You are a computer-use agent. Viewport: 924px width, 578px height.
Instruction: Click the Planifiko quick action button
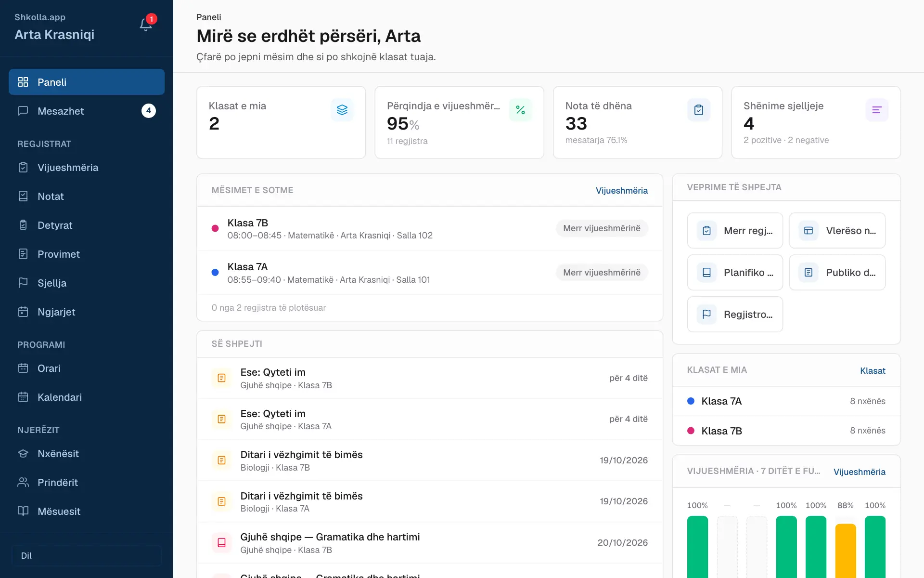coord(735,273)
